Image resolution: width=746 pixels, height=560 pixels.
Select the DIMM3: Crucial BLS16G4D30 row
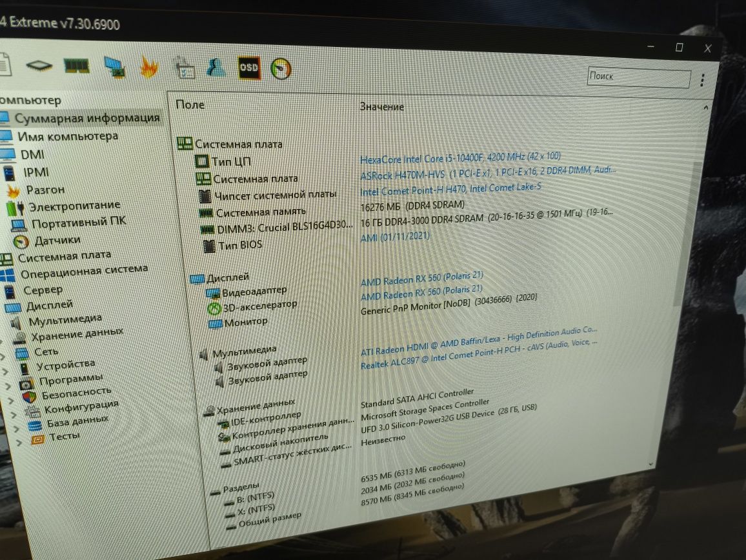coord(277,227)
